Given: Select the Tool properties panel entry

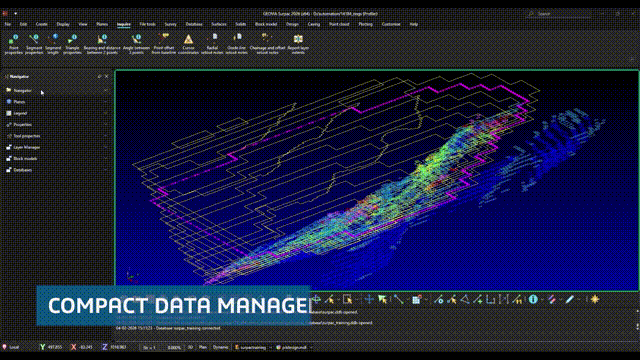Looking at the screenshot, I should [56, 136].
